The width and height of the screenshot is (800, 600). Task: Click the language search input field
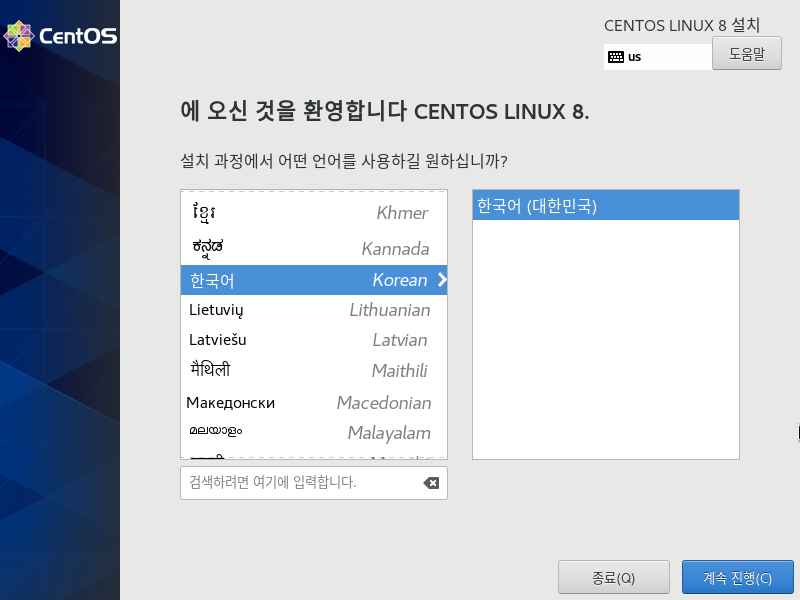(x=314, y=483)
